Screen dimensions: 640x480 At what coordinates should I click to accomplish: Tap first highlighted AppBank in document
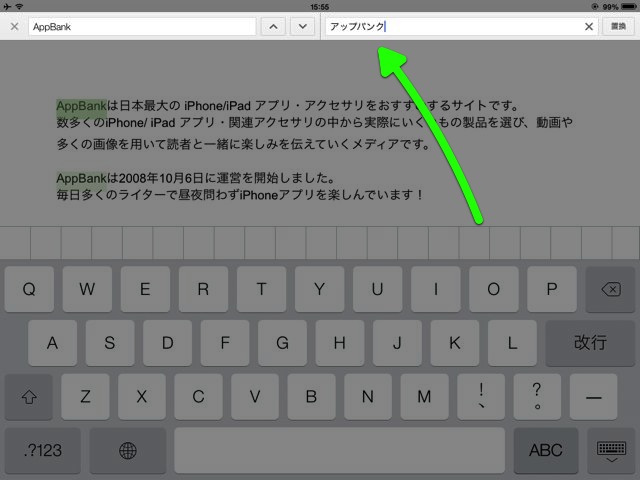click(81, 106)
